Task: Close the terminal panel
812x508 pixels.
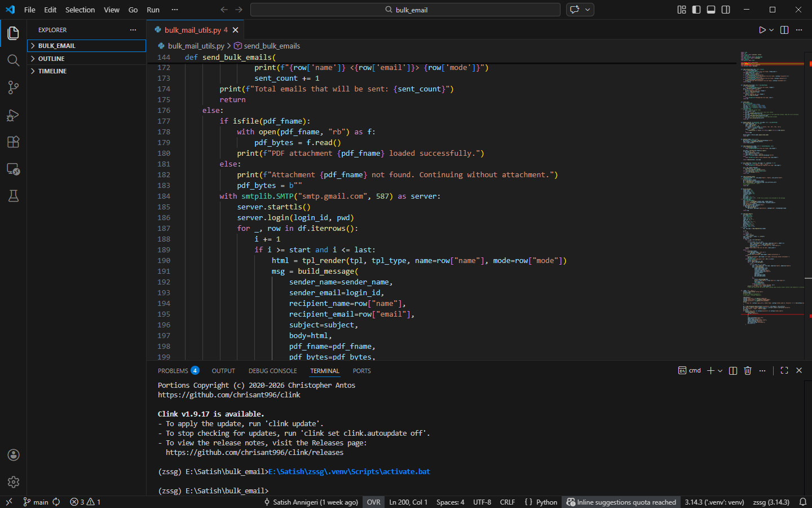Action: (x=799, y=371)
